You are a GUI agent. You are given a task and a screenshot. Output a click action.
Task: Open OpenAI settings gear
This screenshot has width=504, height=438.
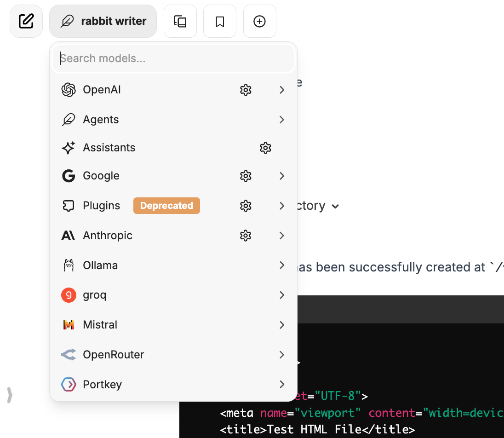click(x=246, y=90)
